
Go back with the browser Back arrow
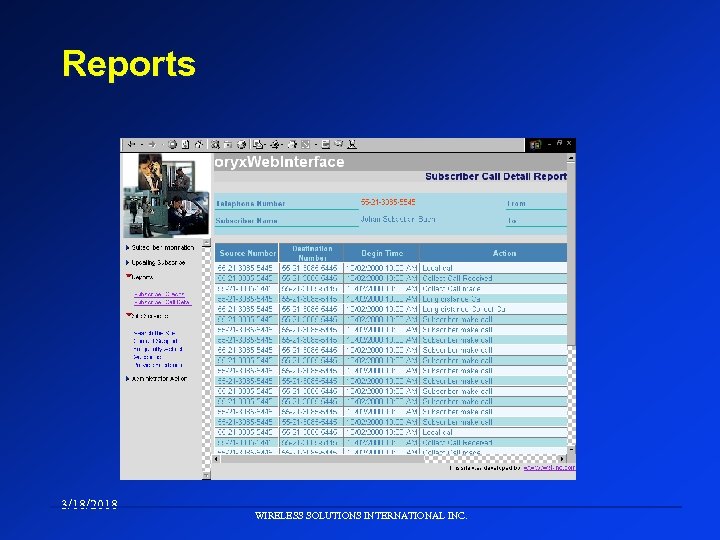click(131, 145)
